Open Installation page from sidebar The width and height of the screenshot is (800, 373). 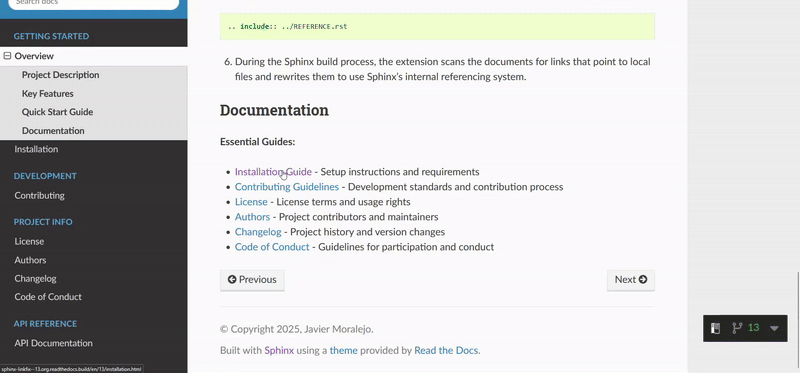pyautogui.click(x=36, y=150)
